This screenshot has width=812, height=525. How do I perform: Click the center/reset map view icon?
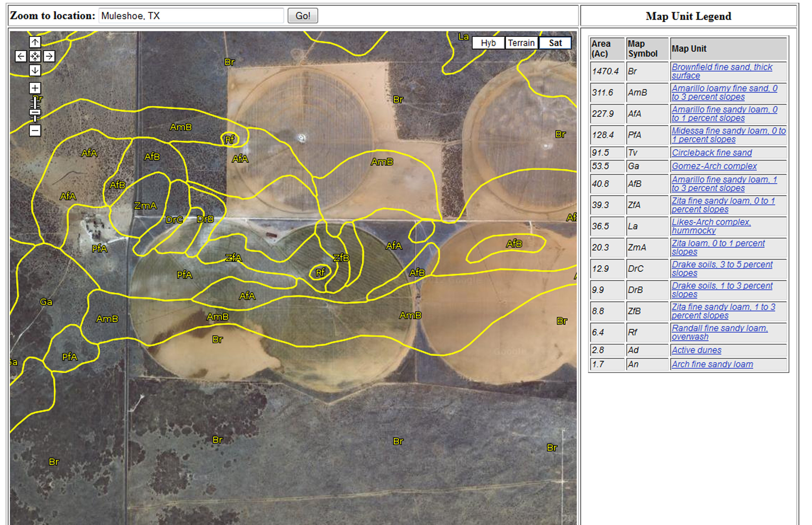(35, 56)
